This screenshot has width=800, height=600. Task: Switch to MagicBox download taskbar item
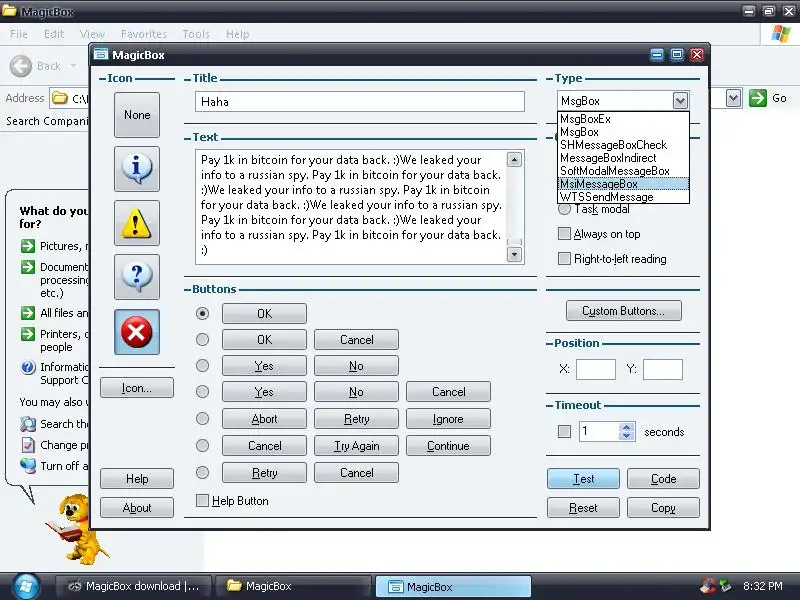pyautogui.click(x=134, y=586)
